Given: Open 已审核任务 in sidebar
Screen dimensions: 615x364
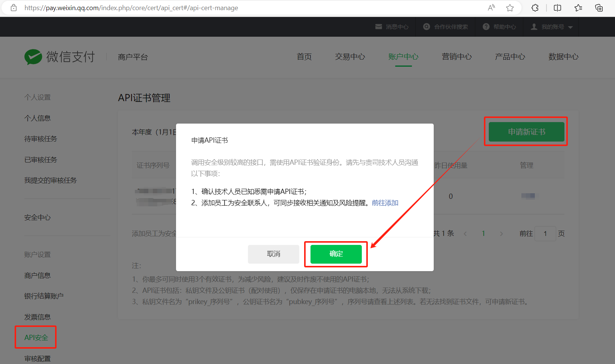Looking at the screenshot, I should point(41,160).
